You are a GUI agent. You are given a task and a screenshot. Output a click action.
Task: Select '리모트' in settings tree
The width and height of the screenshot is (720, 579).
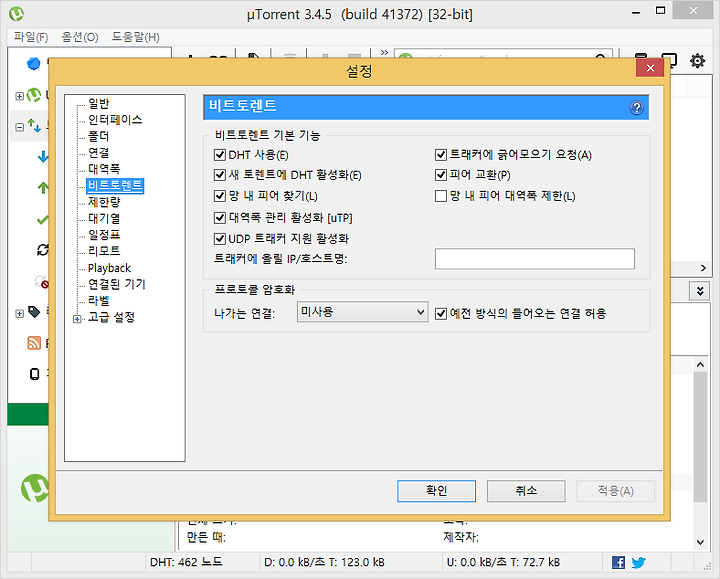pyautogui.click(x=104, y=251)
